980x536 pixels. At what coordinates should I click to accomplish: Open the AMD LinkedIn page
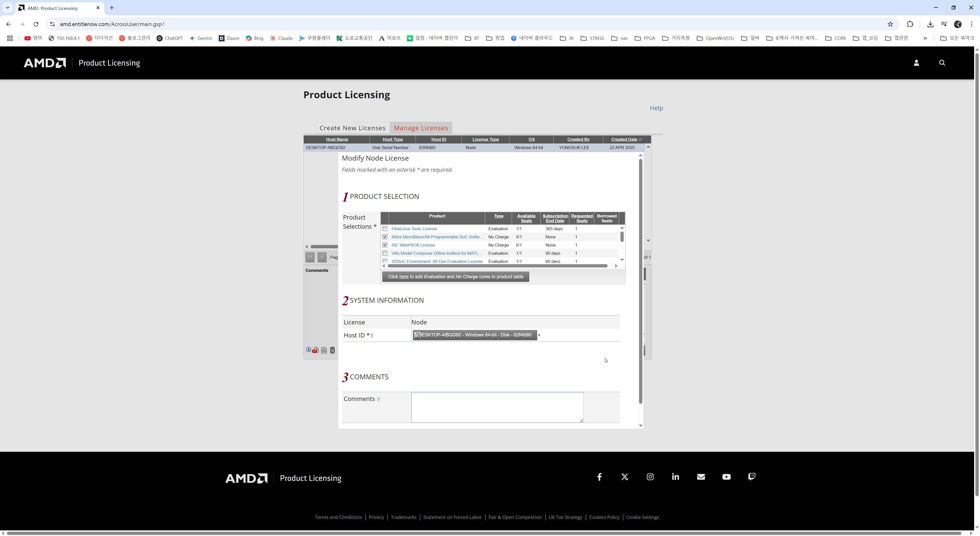coord(676,477)
